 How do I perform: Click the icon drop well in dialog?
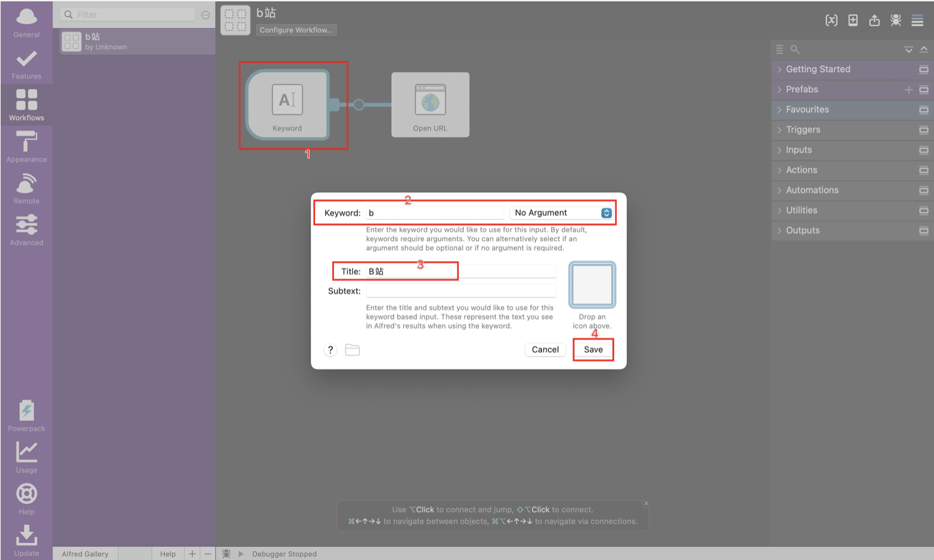point(592,285)
